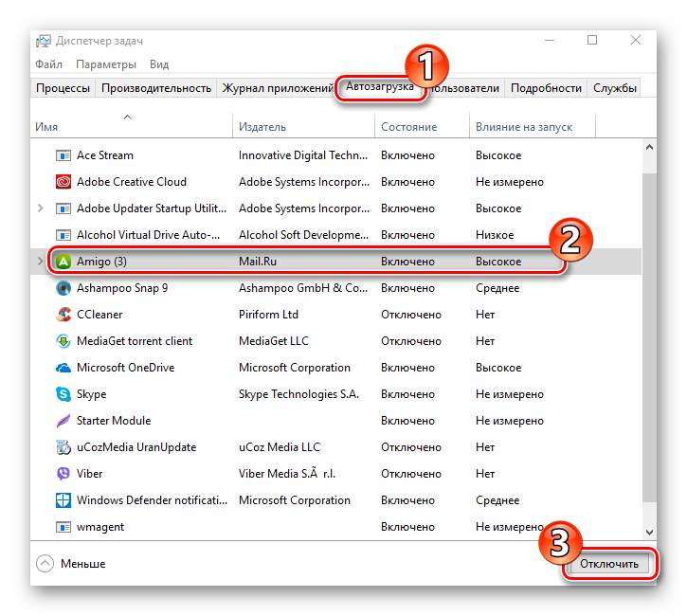Select the Microsoft OneDrive entry name

[126, 368]
